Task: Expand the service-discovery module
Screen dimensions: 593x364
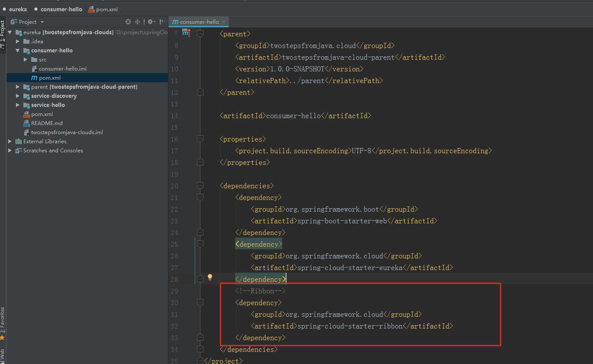Action: [x=18, y=96]
